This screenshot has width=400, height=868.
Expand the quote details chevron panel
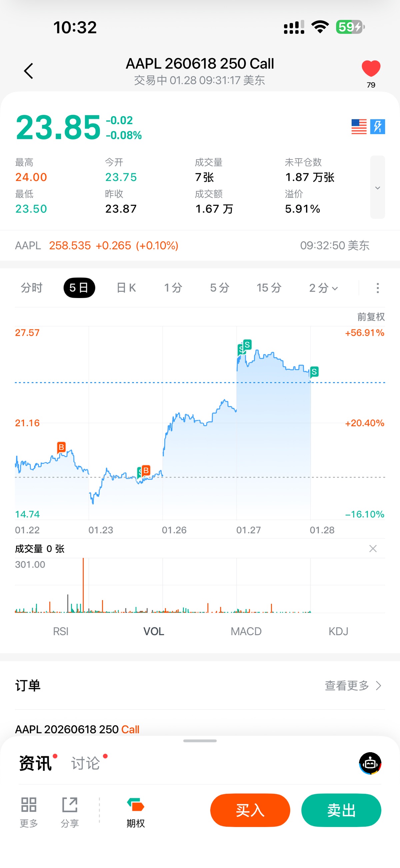pyautogui.click(x=377, y=187)
